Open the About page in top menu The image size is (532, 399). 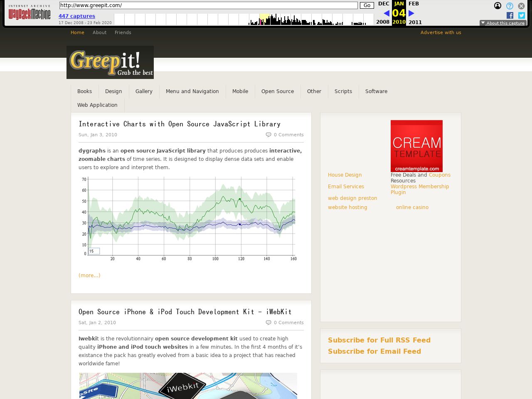coord(99,32)
